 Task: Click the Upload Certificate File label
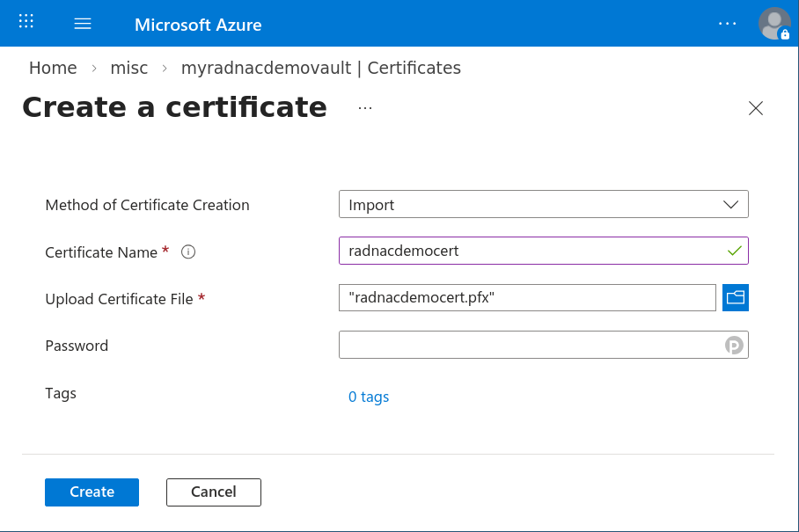(120, 299)
